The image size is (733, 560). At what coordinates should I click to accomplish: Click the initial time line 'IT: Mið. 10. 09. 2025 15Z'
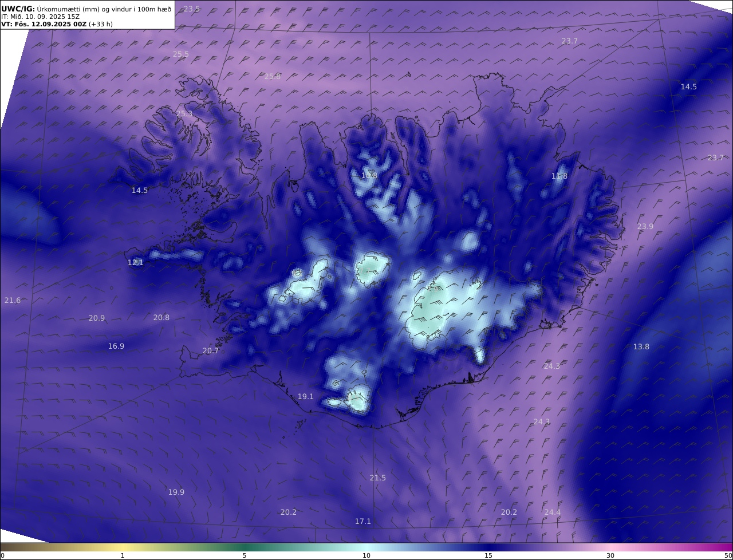(40, 17)
